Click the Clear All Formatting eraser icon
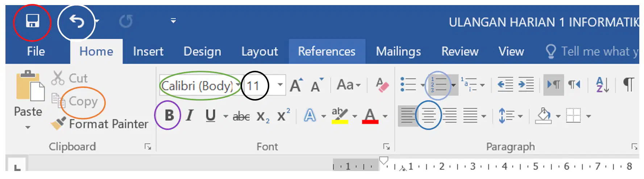The height and width of the screenshot is (179, 644). click(x=382, y=85)
